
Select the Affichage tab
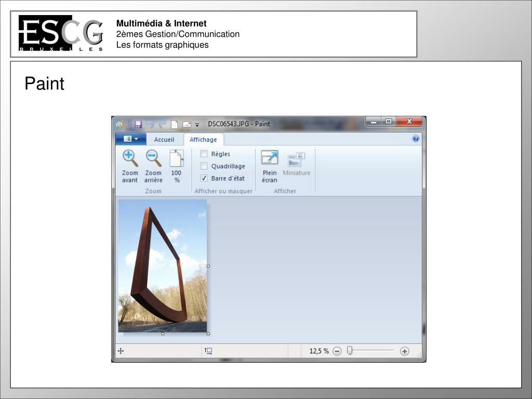[203, 139]
